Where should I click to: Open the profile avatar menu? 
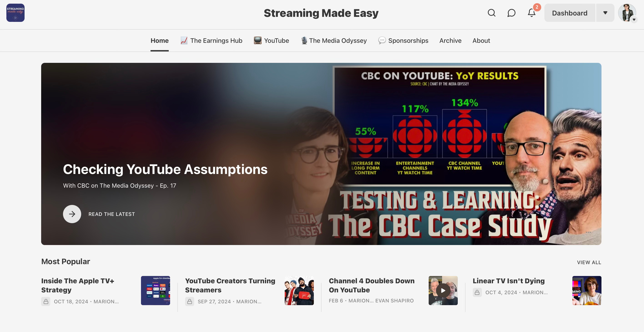pos(627,13)
